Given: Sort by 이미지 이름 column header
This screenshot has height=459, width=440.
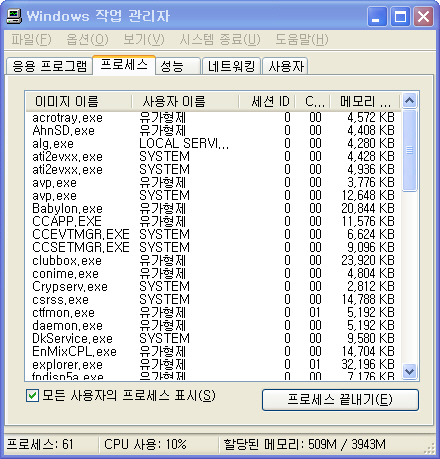Looking at the screenshot, I should point(79,101).
